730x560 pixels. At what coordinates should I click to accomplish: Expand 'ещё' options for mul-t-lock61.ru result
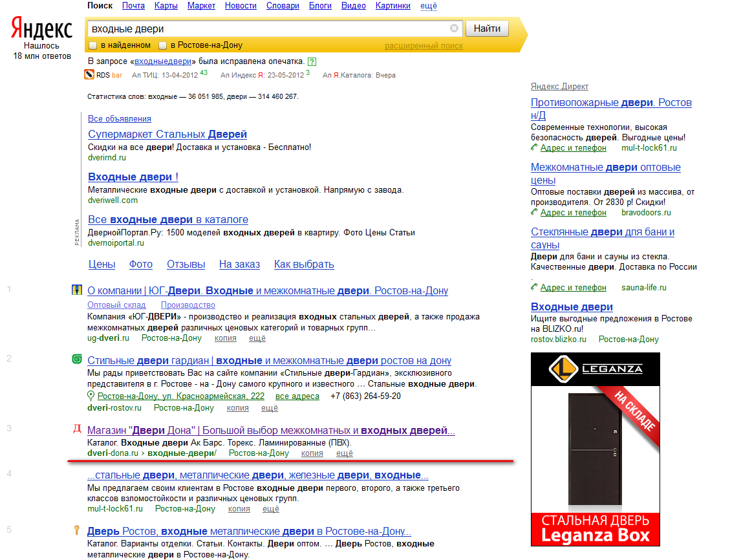tap(270, 509)
